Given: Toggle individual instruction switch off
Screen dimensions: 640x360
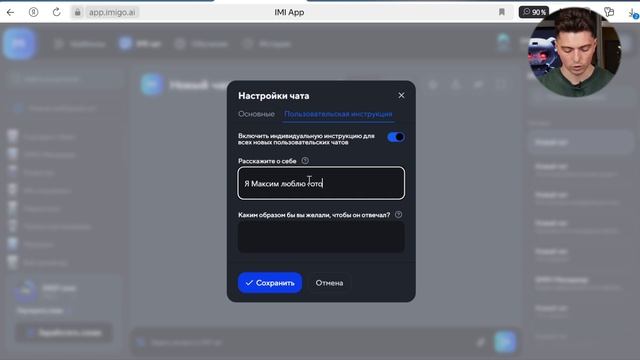Looking at the screenshot, I should pos(396,137).
